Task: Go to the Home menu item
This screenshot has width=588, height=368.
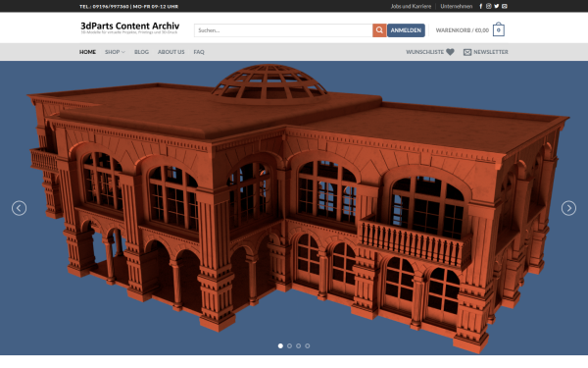Action: tap(87, 52)
